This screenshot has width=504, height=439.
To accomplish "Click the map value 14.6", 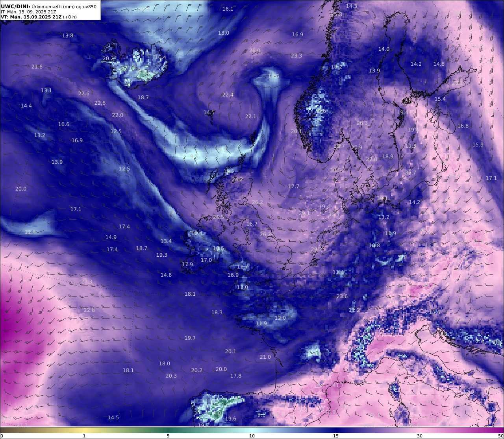I will coord(166,275).
